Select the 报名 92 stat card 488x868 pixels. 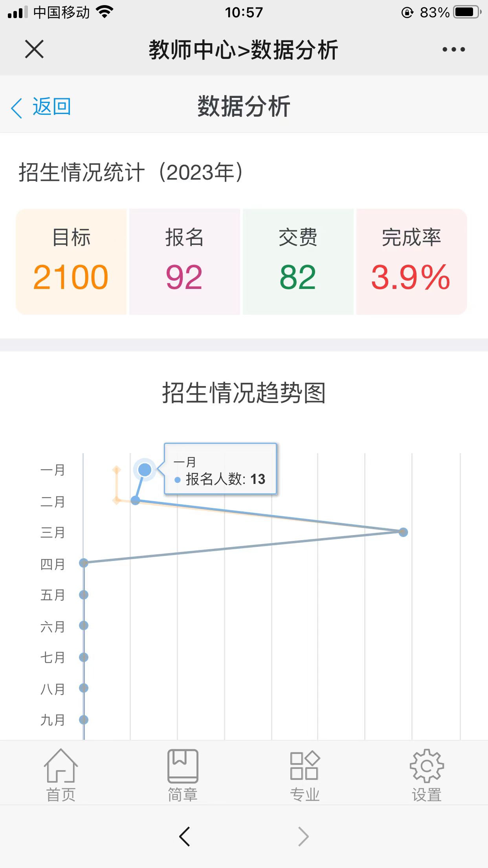[185, 262]
